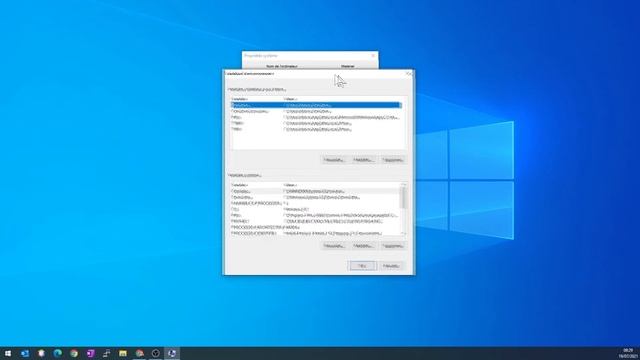Viewport: 640px width, 360px height.
Task: Switch to Nom de l'ordinateur tab in Propriétés système
Action: [x=282, y=66]
